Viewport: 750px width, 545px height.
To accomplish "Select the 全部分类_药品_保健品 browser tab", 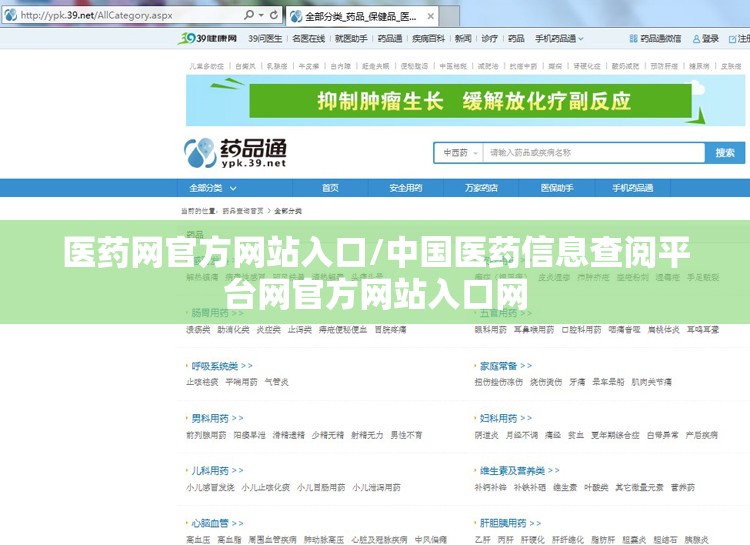I will [x=363, y=17].
